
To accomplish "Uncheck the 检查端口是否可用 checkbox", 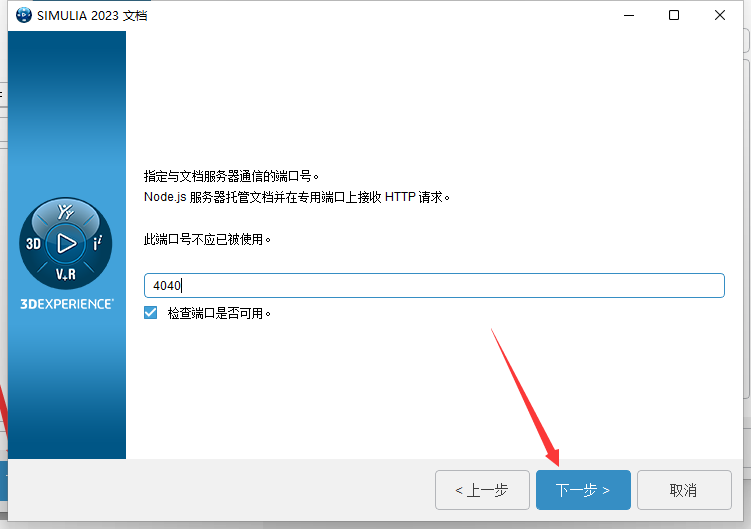I will click(x=150, y=313).
